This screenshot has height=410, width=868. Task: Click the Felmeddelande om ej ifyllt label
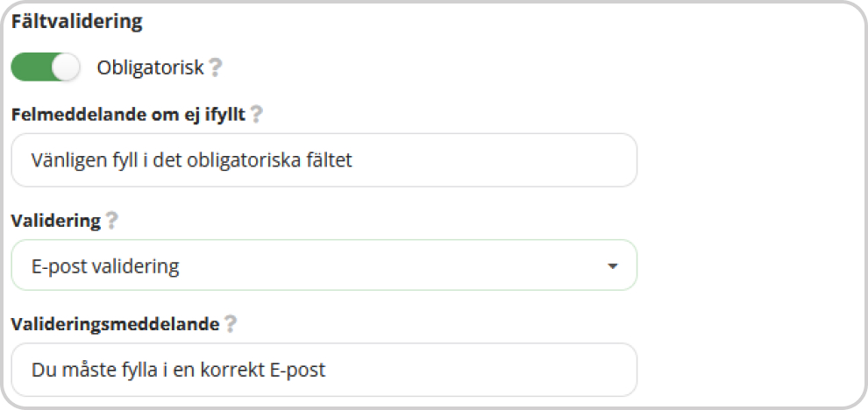(128, 115)
